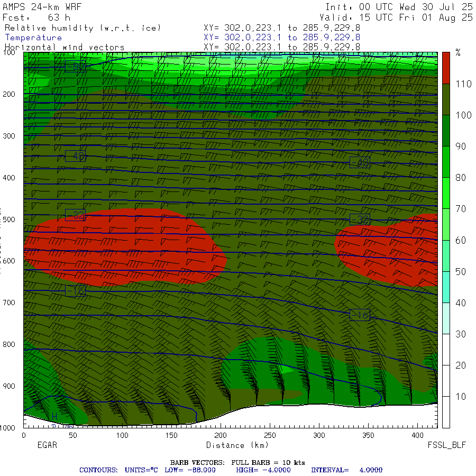Viewport: 476px width, 476px height.
Task: Select the colorbar '70' tick label
Action: [x=461, y=209]
